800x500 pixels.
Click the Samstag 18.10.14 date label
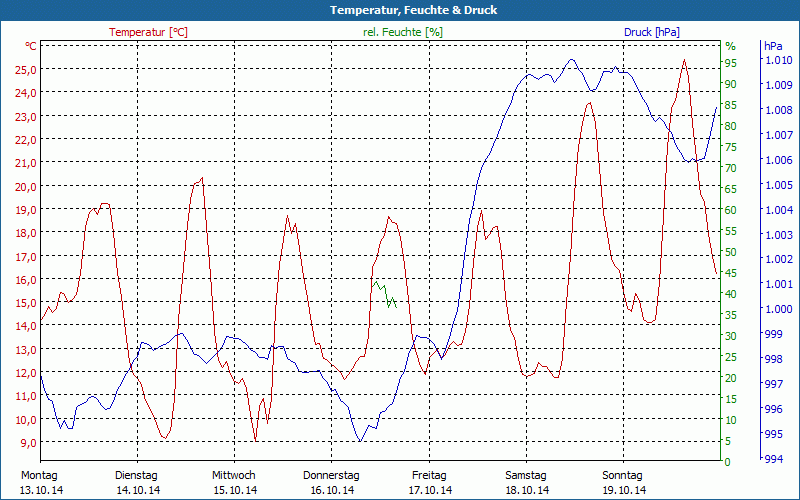[525, 482]
